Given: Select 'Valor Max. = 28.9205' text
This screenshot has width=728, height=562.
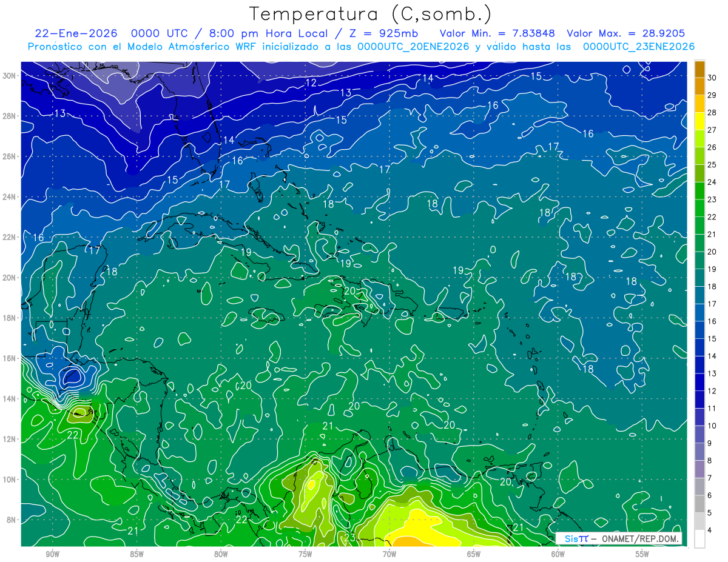Looking at the screenshot, I should pos(625,34).
